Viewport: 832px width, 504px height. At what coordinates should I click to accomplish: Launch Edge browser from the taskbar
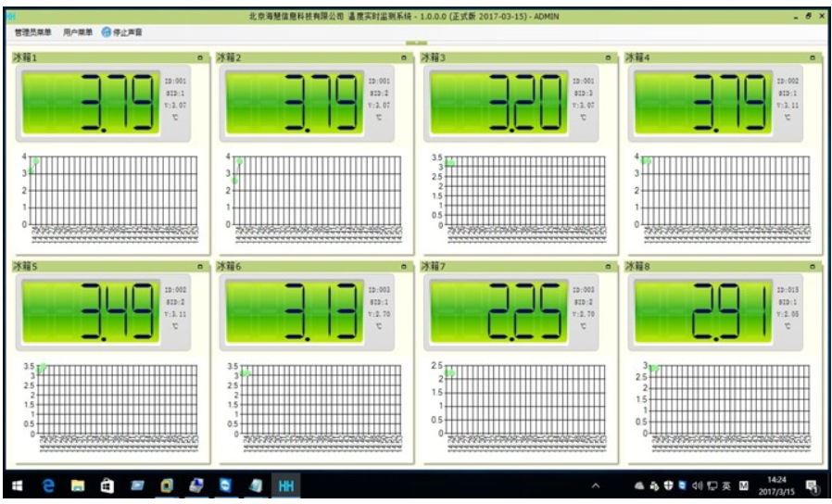(x=48, y=485)
